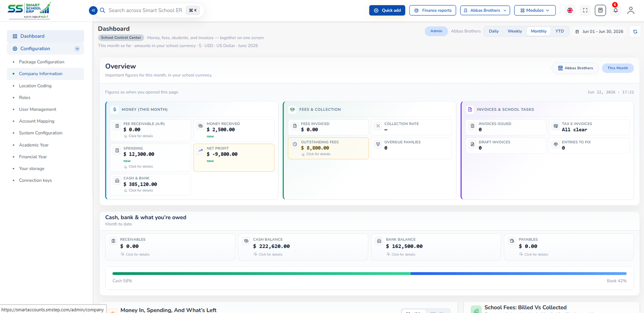Click the Quick add button
The width and height of the screenshot is (644, 313).
387,10
